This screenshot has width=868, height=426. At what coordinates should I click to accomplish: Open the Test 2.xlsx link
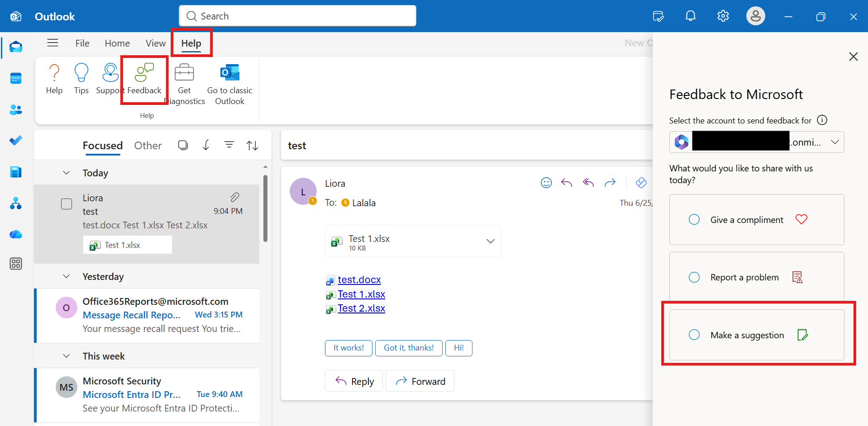(362, 308)
